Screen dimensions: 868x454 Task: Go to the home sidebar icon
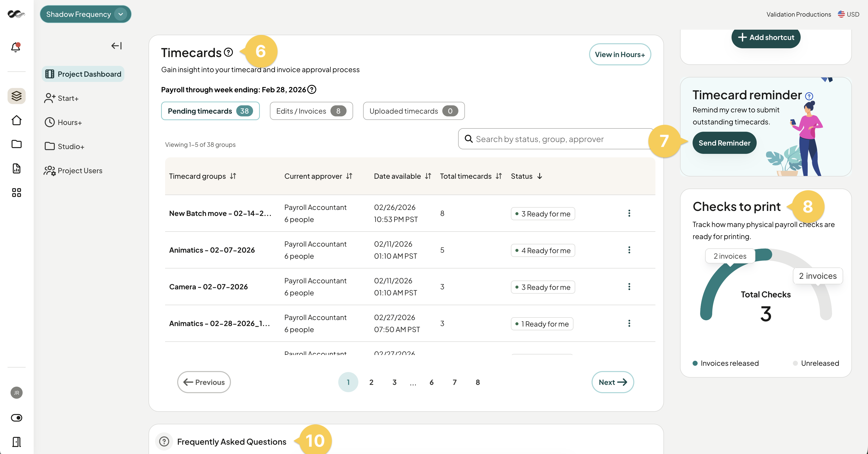pyautogui.click(x=17, y=120)
